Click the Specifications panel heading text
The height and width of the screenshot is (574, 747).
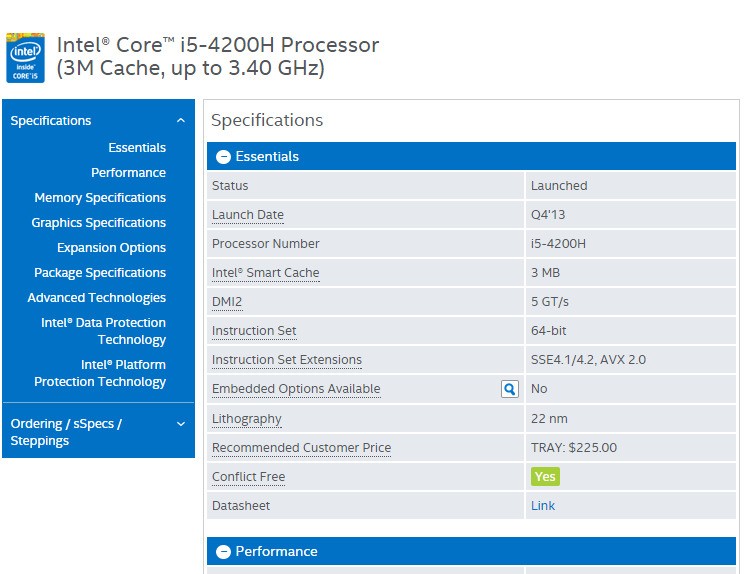click(267, 121)
